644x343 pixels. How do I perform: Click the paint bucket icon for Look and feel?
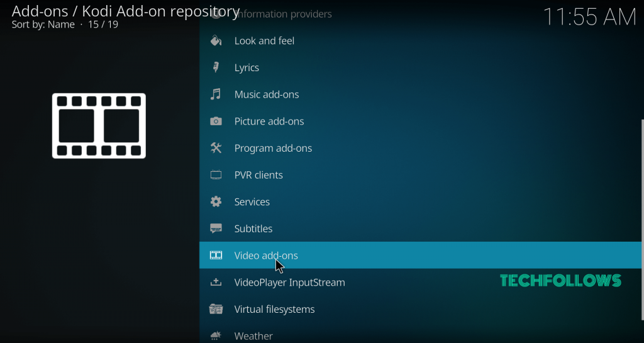pyautogui.click(x=216, y=41)
